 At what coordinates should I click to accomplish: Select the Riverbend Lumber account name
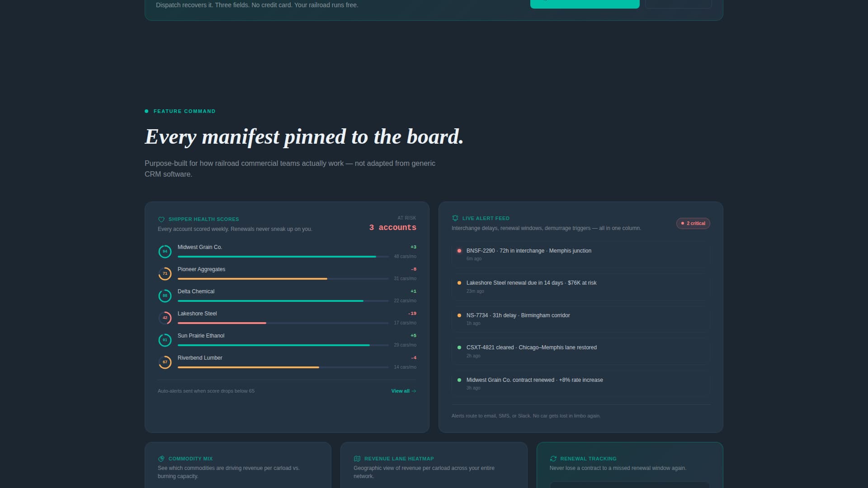[200, 358]
